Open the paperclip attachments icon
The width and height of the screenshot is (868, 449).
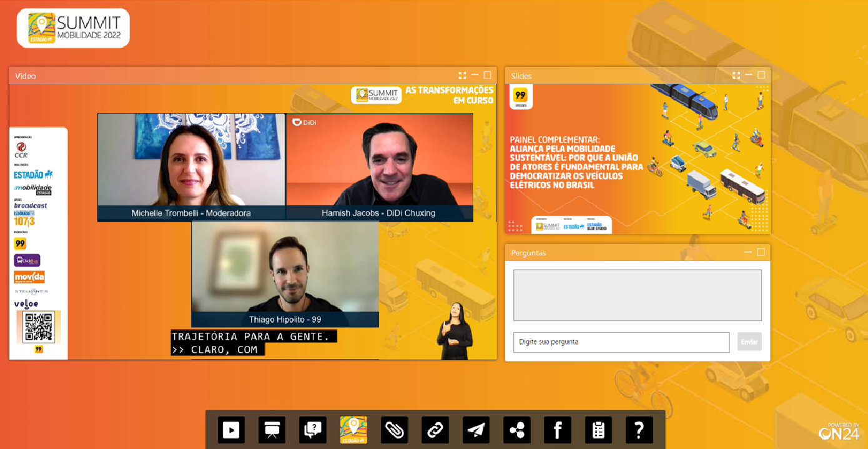pos(394,430)
